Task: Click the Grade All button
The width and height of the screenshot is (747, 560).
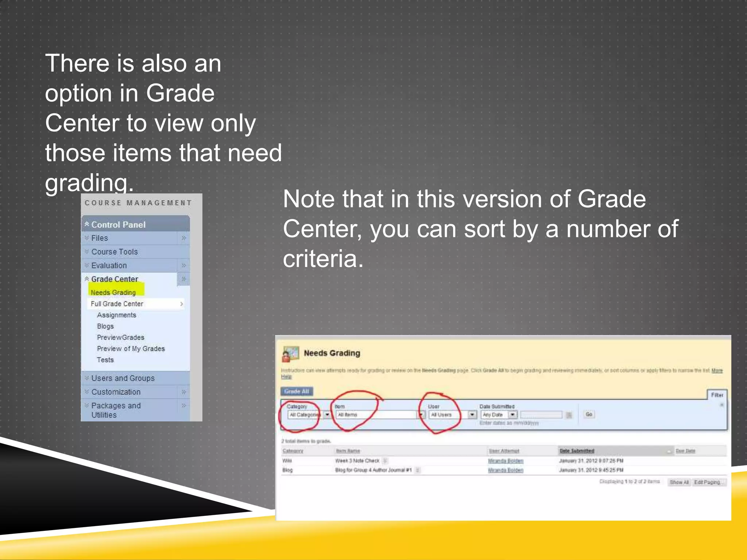Action: coord(297,392)
